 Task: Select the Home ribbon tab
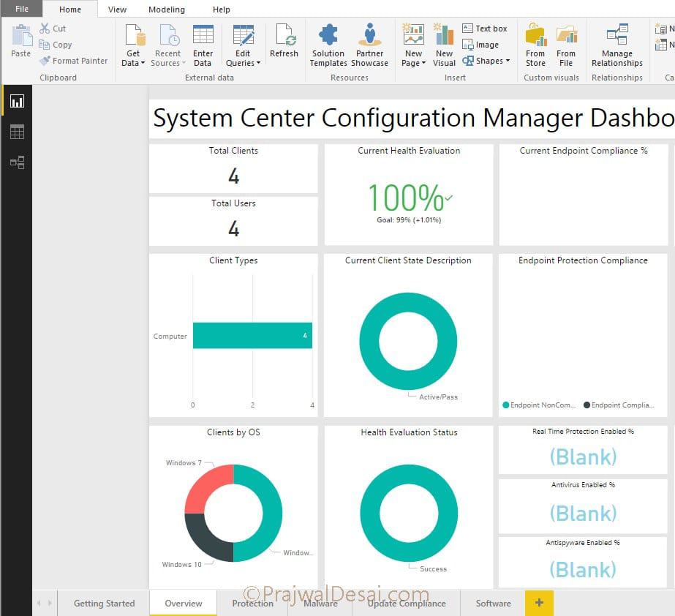coord(70,10)
